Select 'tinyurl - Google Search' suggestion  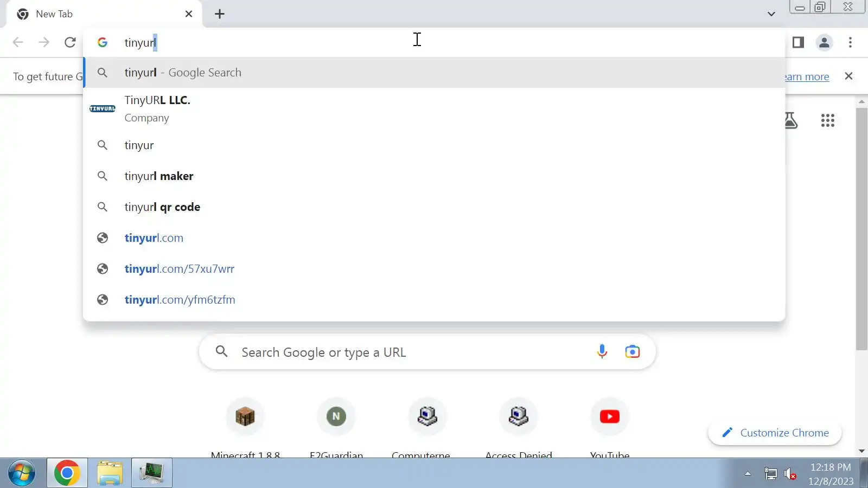[x=434, y=73]
